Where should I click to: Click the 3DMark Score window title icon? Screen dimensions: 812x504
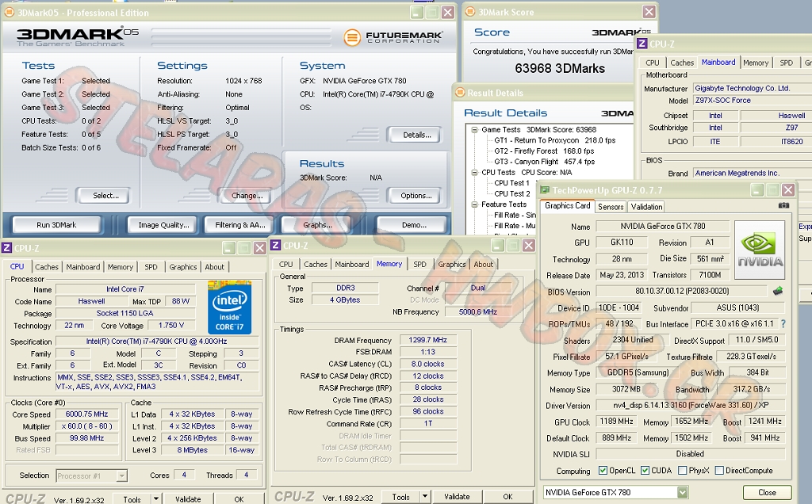(469, 12)
